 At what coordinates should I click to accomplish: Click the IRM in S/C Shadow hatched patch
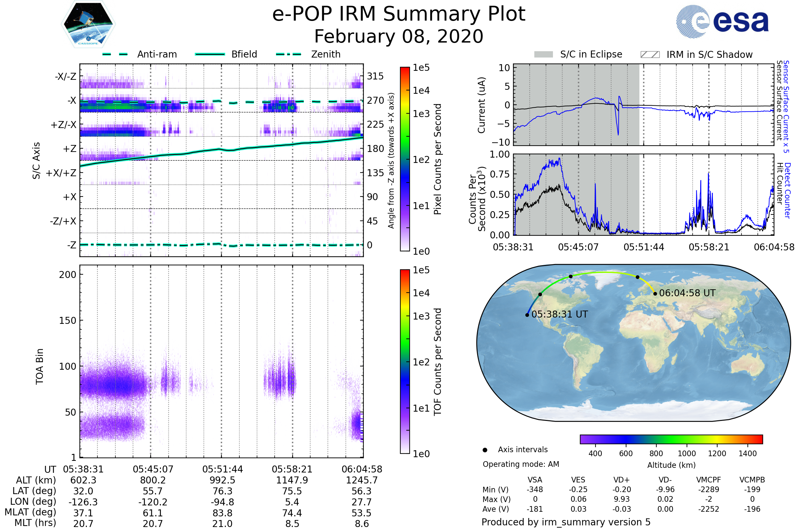click(650, 55)
